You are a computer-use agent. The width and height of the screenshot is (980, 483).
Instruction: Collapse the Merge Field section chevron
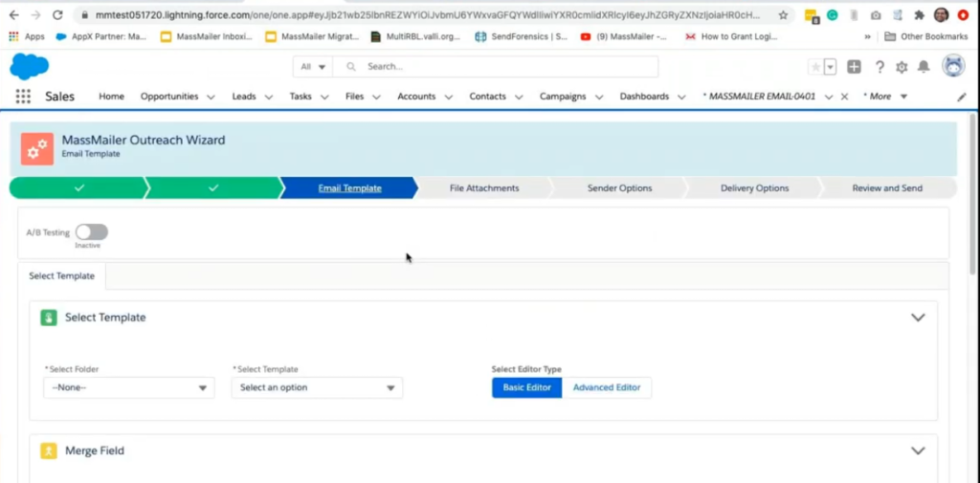click(918, 451)
